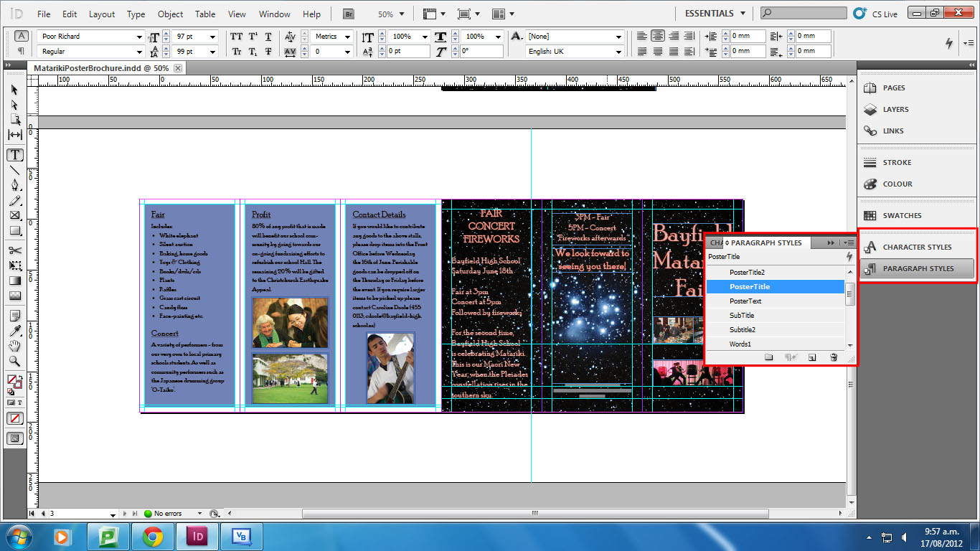This screenshot has width=980, height=551.
Task: Choose the Rectangle Frame tool
Action: tap(14, 215)
